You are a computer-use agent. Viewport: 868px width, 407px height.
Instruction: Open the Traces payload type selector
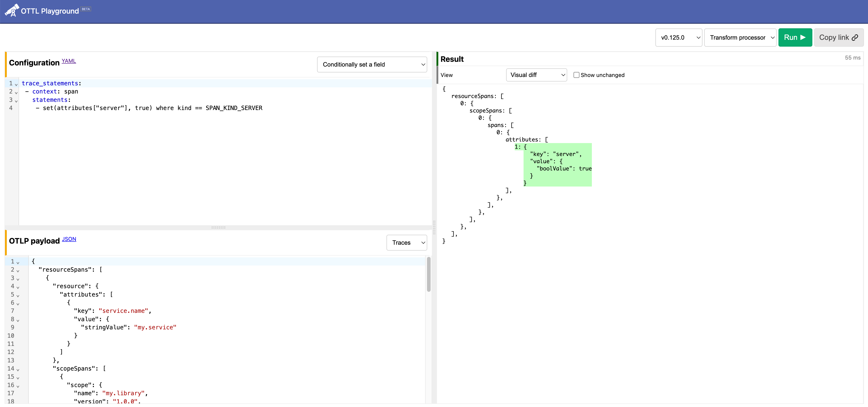pos(406,242)
